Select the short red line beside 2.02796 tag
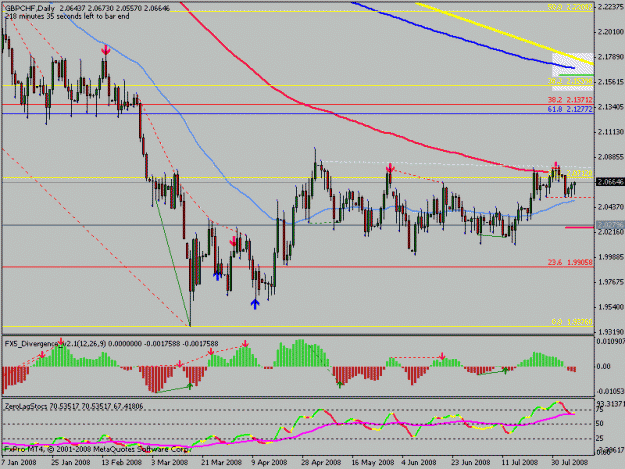625x469 pixels. (580, 227)
